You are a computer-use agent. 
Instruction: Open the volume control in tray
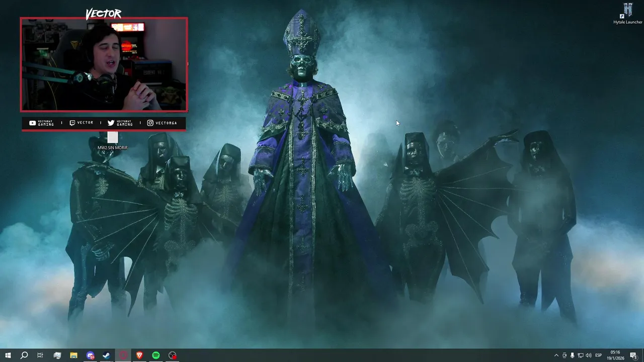point(589,355)
